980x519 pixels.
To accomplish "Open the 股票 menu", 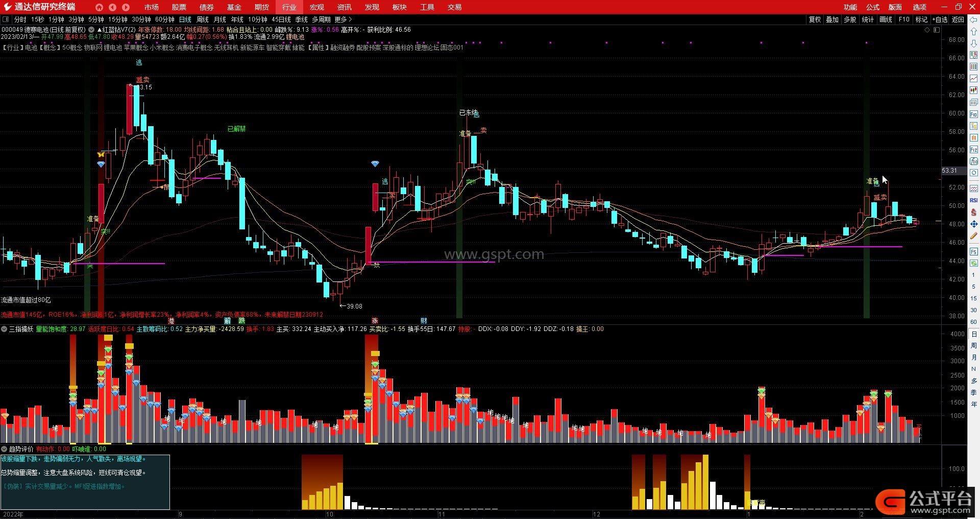I will pos(179,7).
